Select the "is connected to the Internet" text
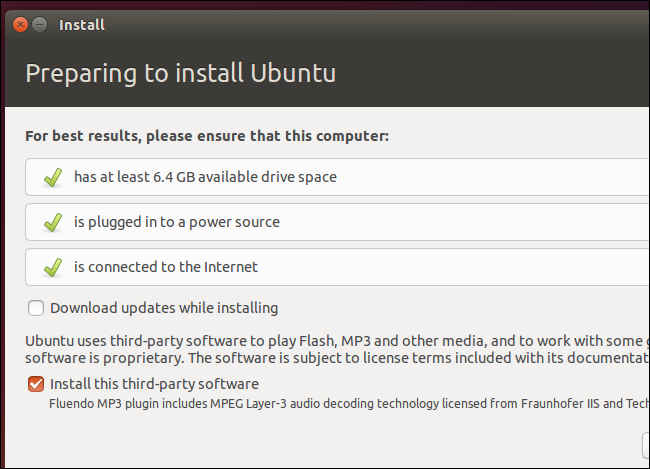650x469 pixels. point(165,267)
